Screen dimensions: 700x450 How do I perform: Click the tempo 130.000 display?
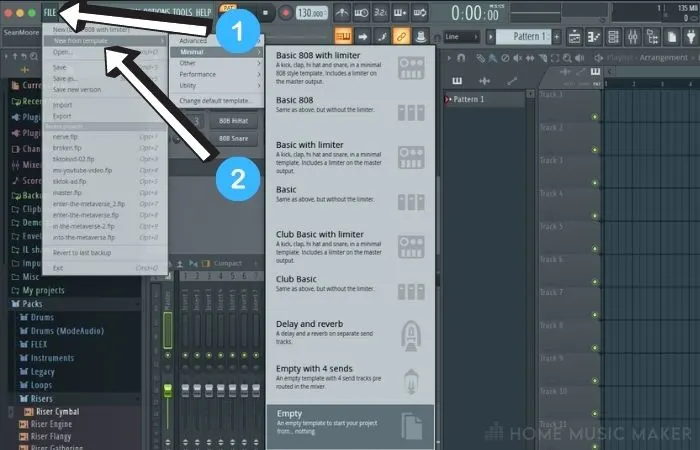click(312, 13)
